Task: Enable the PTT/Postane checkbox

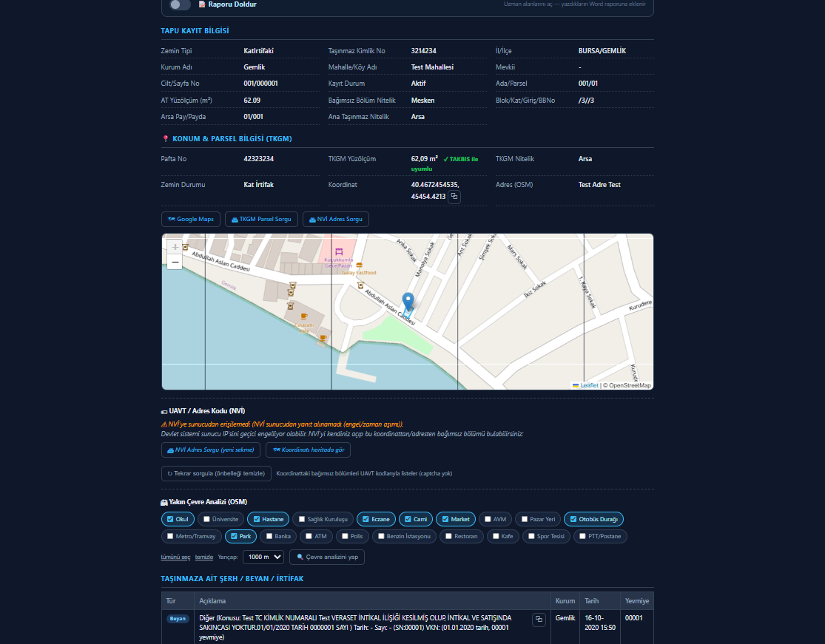Action: (582, 537)
